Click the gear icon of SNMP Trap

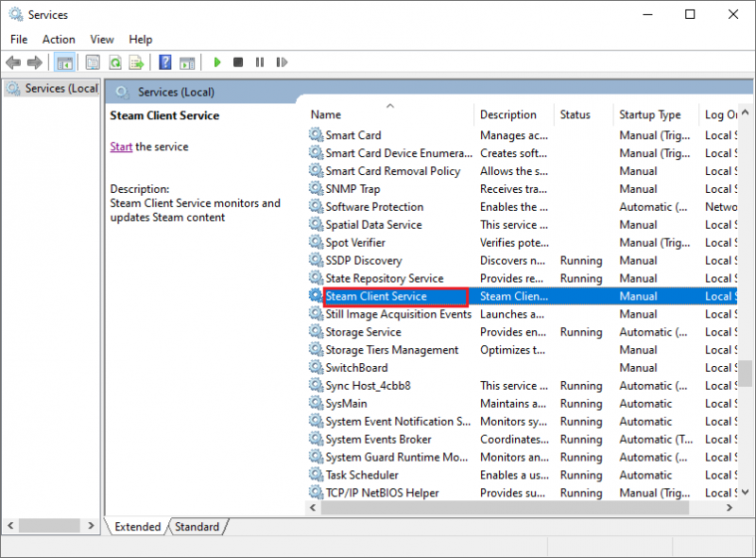coord(316,188)
